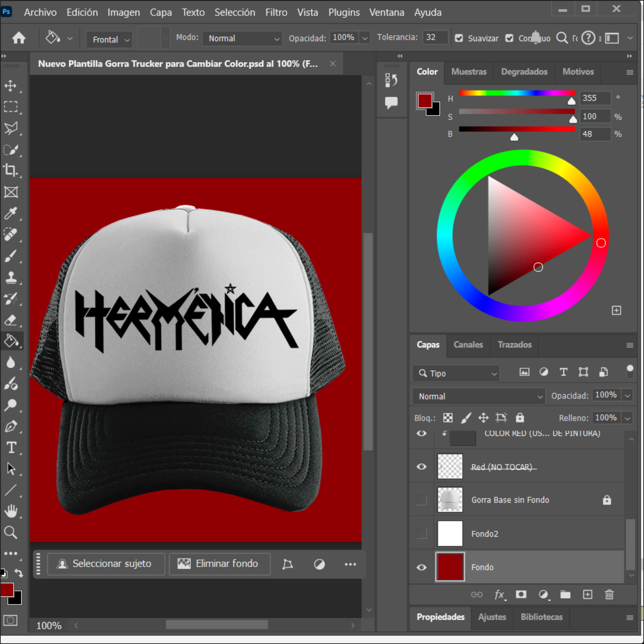
Task: Select the Quick Selection tool
Action: [x=11, y=149]
